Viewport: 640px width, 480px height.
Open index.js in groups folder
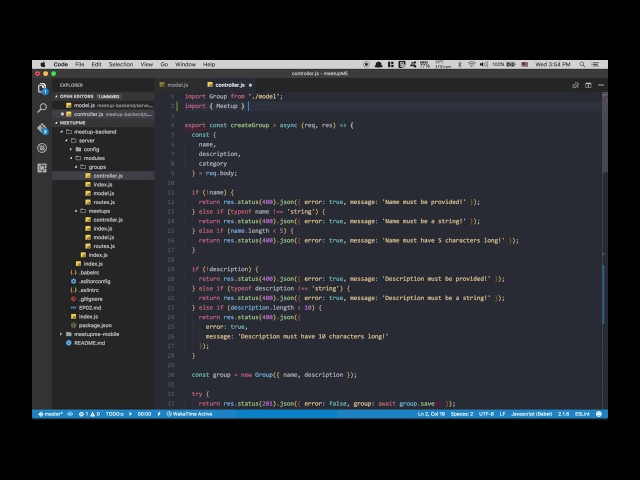(x=102, y=184)
